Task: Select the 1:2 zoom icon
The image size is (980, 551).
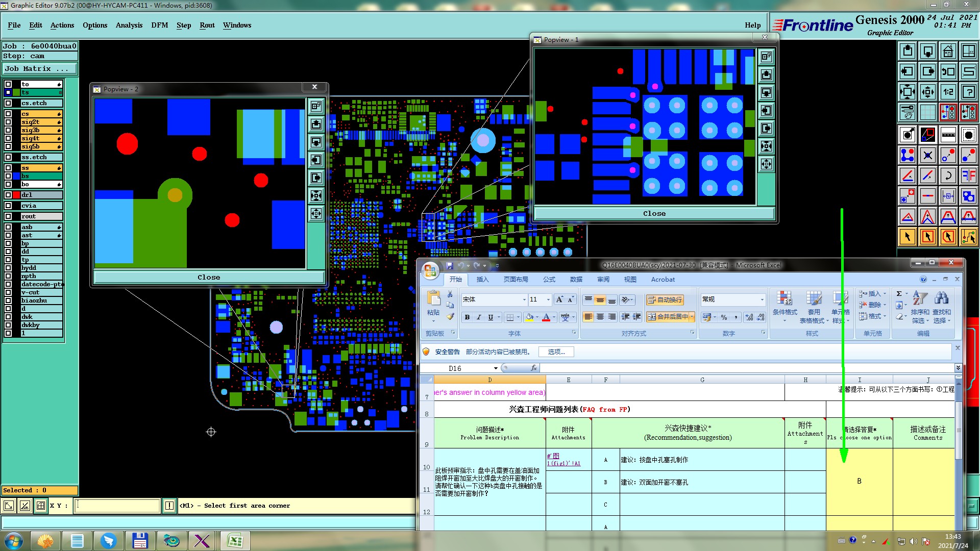Action: click(948, 92)
